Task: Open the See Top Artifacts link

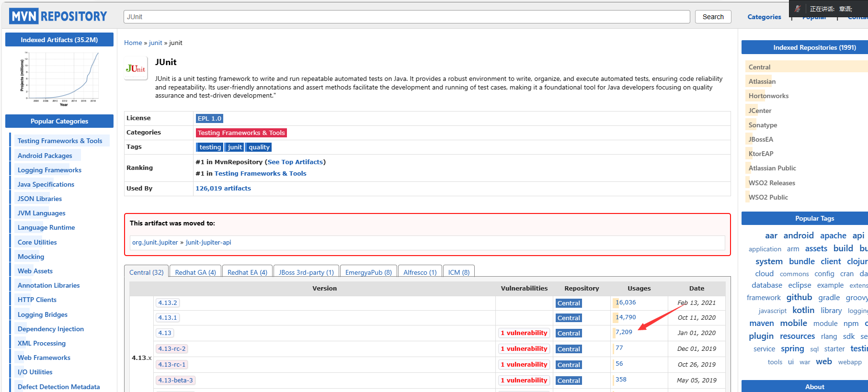Action: click(295, 162)
